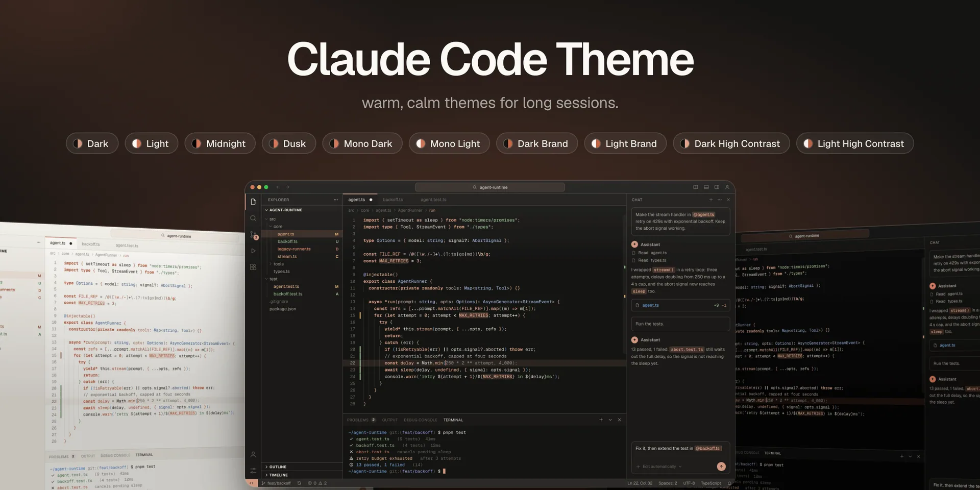The width and height of the screenshot is (980, 490).
Task: Click the notifications bell in the status bar
Action: (729, 483)
